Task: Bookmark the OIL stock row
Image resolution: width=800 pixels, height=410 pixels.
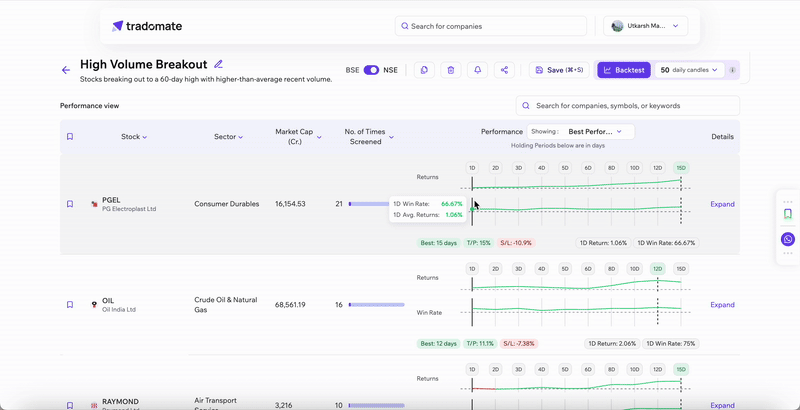Action: 70,304
